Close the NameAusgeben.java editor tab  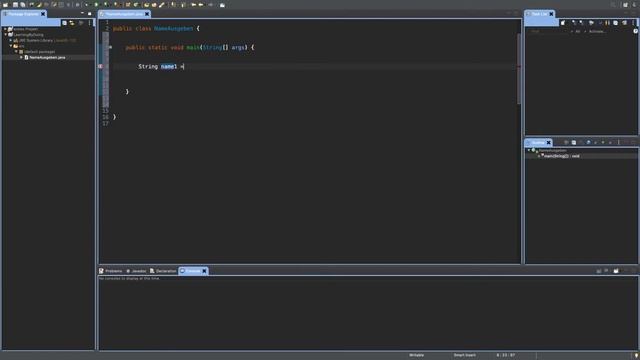pos(147,14)
